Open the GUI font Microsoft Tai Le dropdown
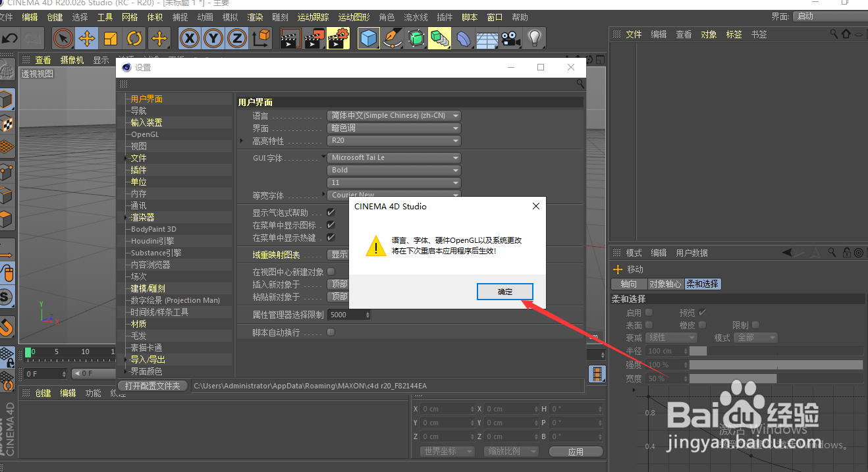Image resolution: width=868 pixels, height=472 pixels. (x=394, y=157)
